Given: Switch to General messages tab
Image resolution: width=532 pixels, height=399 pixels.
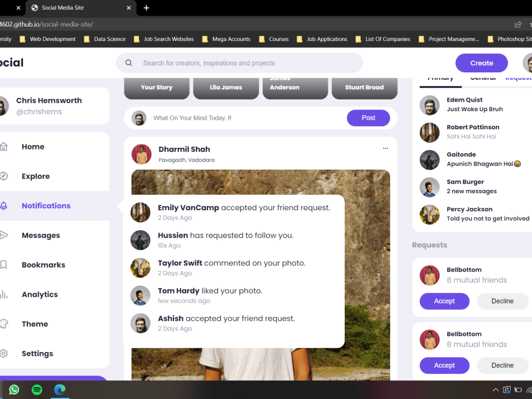Looking at the screenshot, I should click(483, 79).
